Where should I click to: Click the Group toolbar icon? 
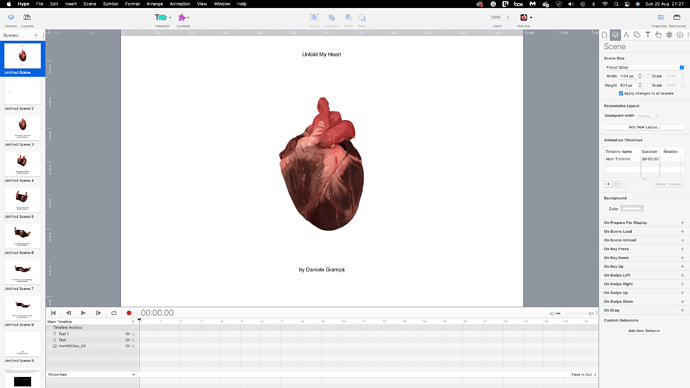point(314,18)
